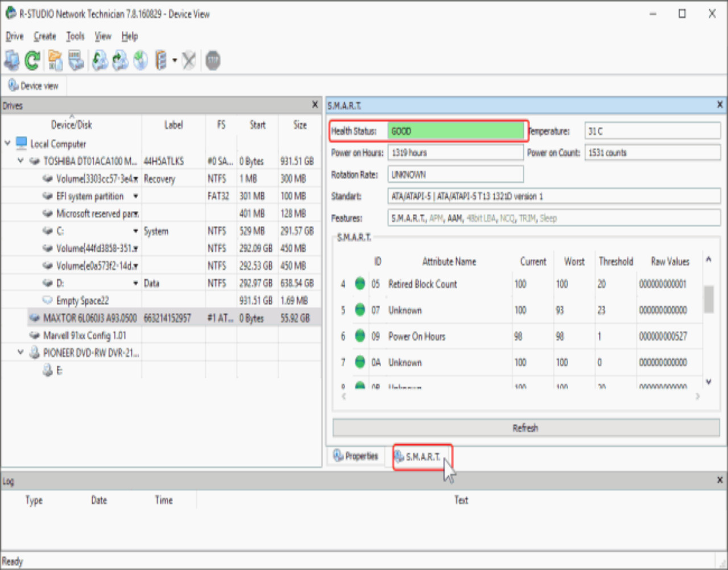Viewport: 728px width, 570px height.
Task: Click the Open Image toolbar icon
Action: click(x=100, y=60)
